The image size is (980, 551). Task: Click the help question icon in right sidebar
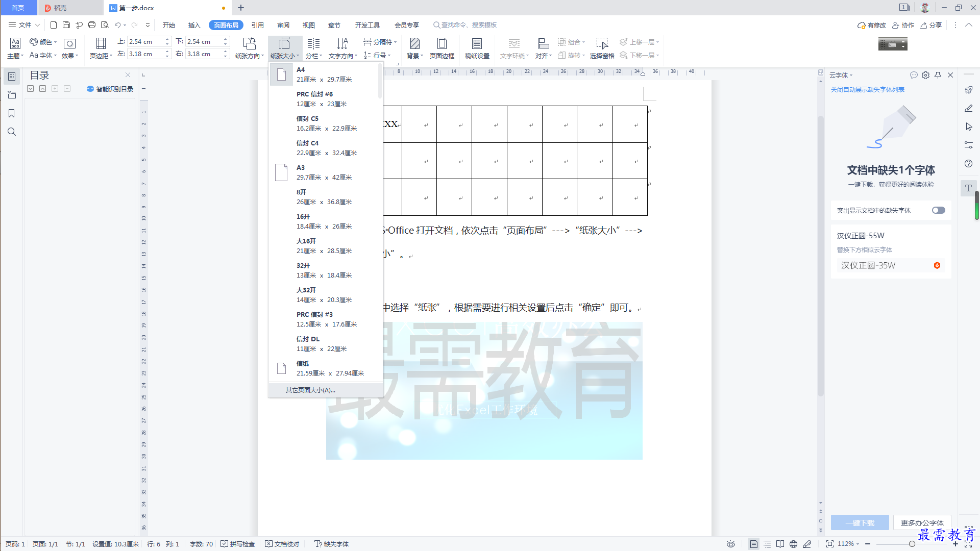(x=968, y=163)
